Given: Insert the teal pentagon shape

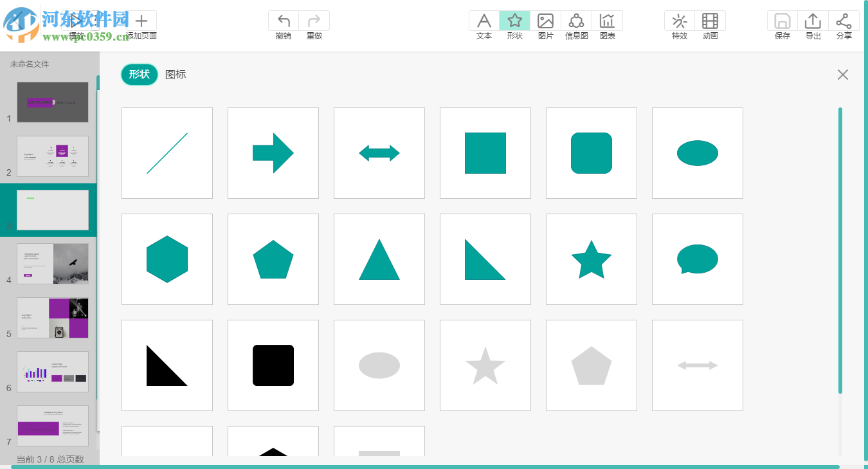Looking at the screenshot, I should [273, 259].
